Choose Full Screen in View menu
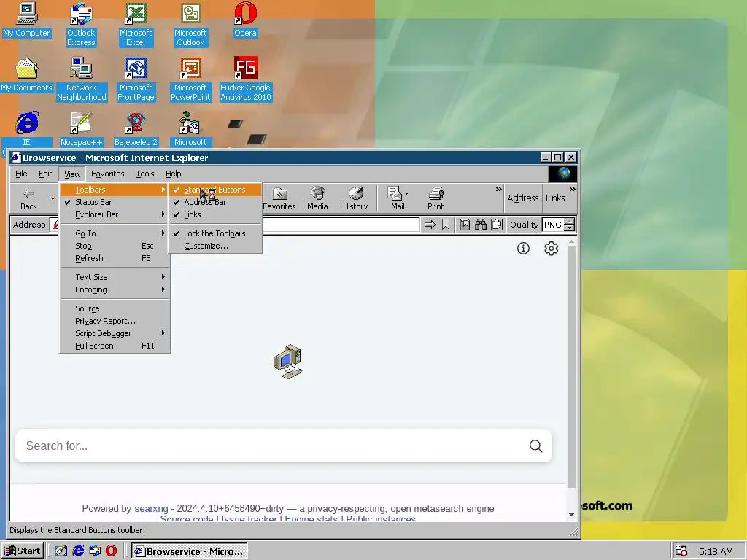Image resolution: width=747 pixels, height=560 pixels. click(115, 346)
